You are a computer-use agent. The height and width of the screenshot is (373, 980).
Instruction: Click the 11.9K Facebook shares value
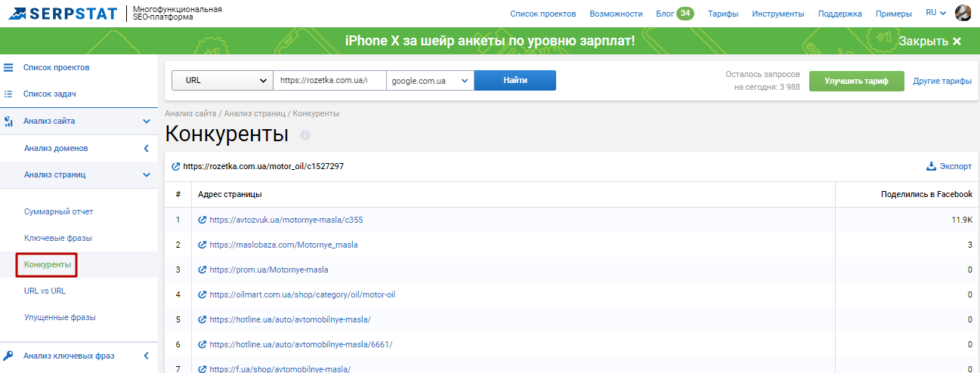pyautogui.click(x=962, y=220)
